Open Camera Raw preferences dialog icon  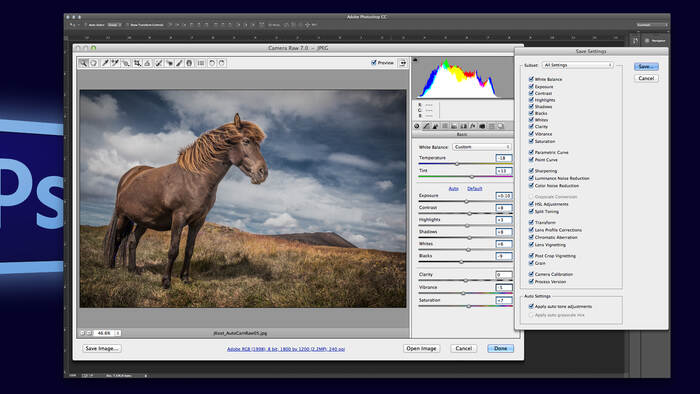201,63
